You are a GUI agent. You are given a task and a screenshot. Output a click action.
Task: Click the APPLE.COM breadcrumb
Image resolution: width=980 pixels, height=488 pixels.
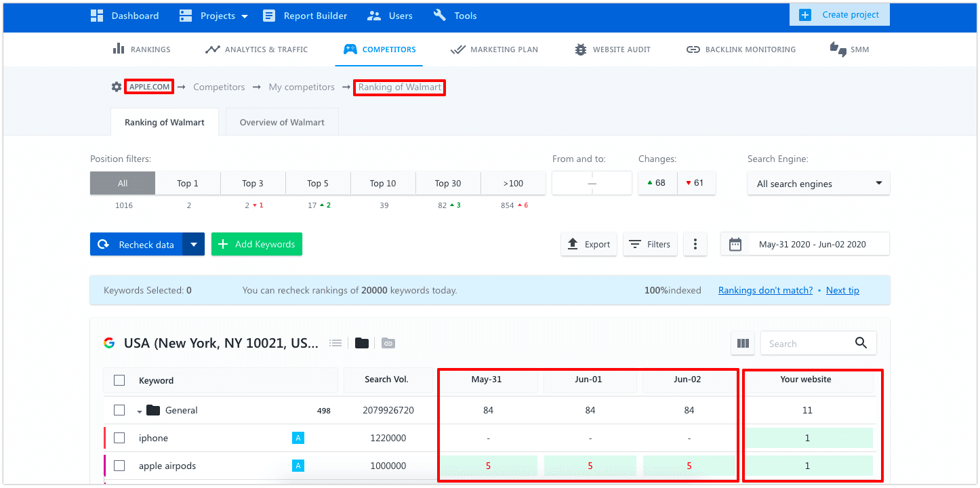(x=150, y=87)
